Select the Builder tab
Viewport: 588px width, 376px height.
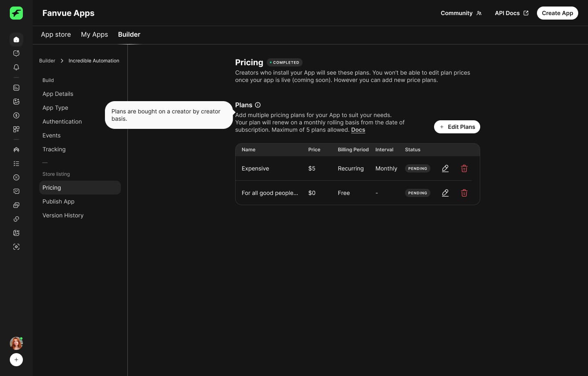tap(129, 35)
